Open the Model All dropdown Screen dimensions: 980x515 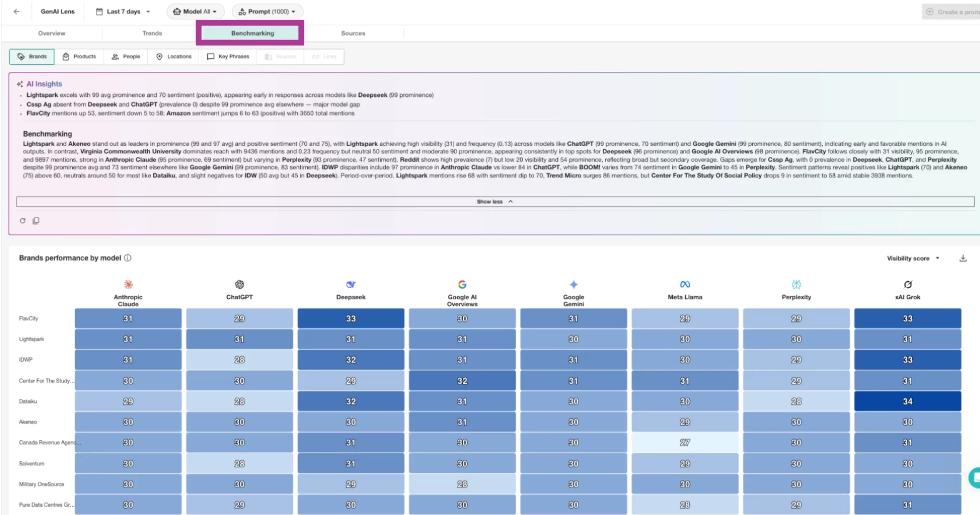tap(195, 12)
